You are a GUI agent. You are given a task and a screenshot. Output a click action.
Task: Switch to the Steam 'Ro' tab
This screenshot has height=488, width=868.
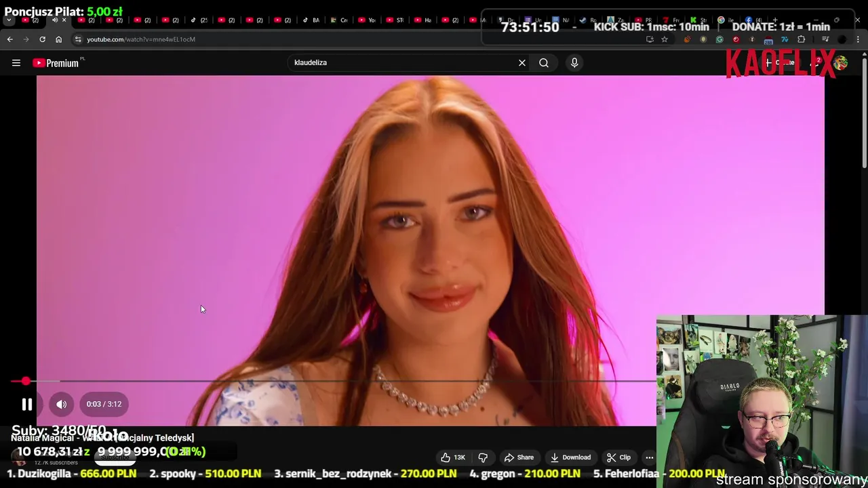tap(588, 20)
